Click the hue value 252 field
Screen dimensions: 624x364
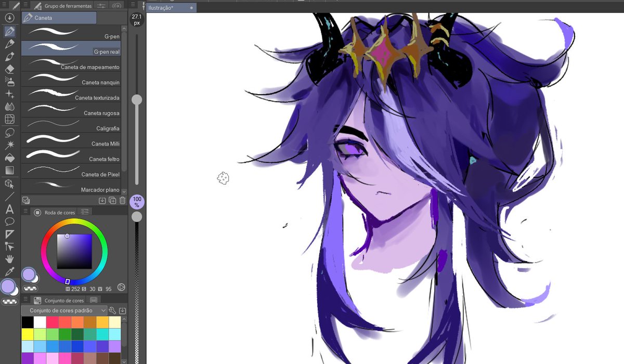pyautogui.click(x=75, y=289)
